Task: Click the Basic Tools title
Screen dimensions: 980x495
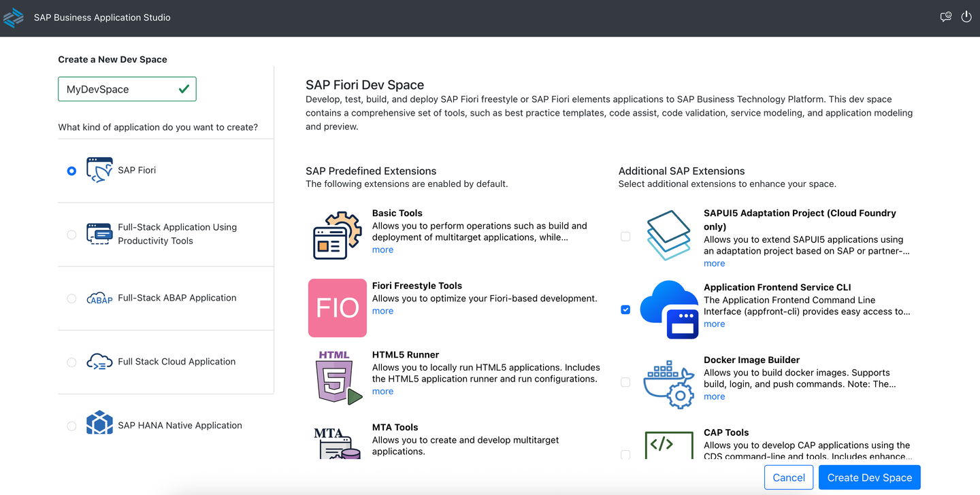Action: (397, 213)
